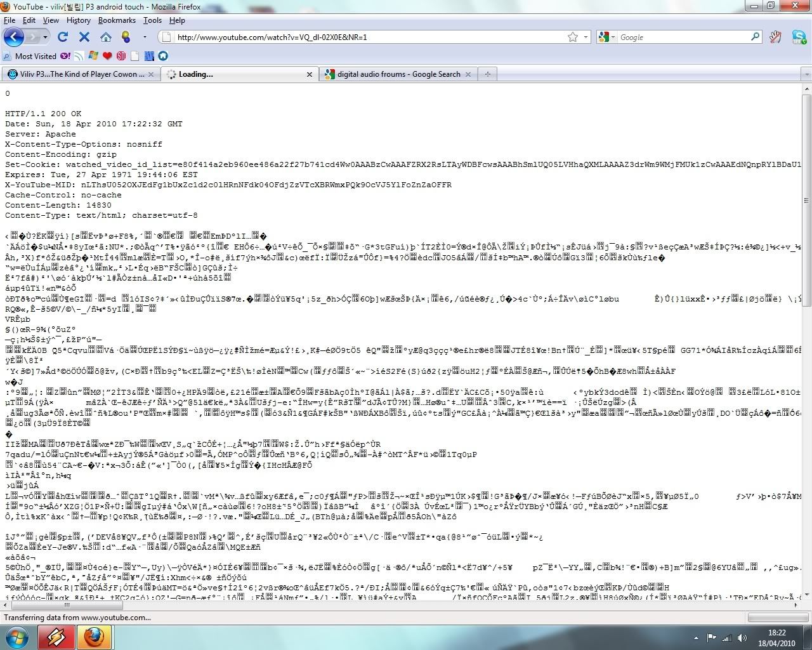Click the status bar loading progress bar
The width and height of the screenshot is (812, 650).
(x=778, y=618)
